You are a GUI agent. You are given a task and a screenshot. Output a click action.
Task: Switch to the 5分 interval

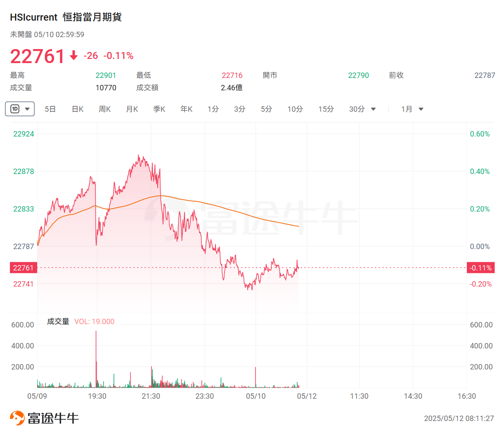tap(266, 109)
